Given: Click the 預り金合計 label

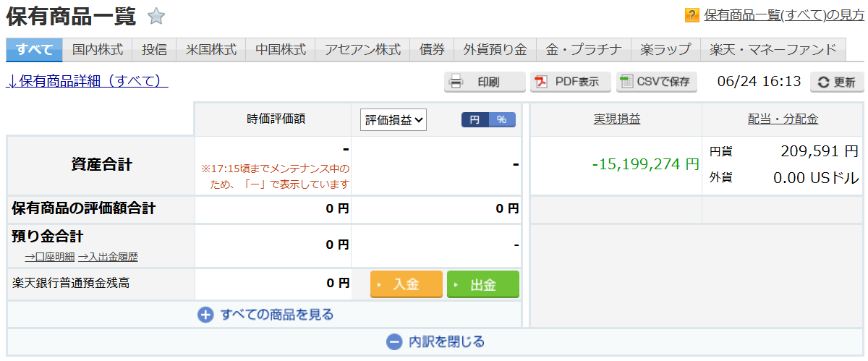Looking at the screenshot, I should pyautogui.click(x=48, y=236).
